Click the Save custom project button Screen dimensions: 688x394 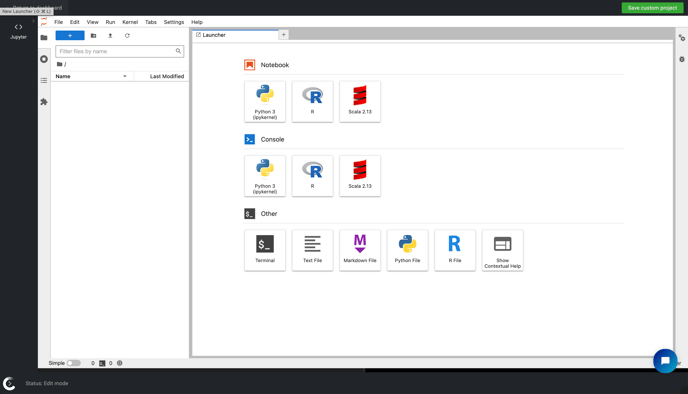(652, 8)
